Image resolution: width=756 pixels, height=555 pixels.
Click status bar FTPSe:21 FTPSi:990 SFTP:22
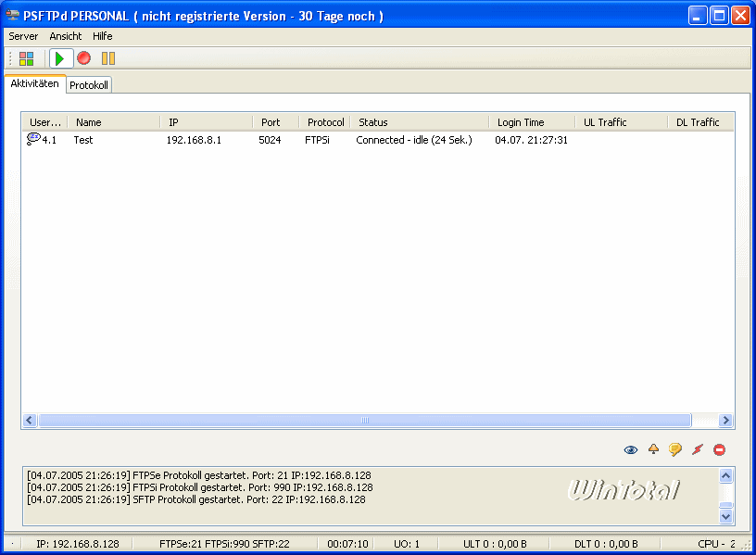(x=224, y=544)
